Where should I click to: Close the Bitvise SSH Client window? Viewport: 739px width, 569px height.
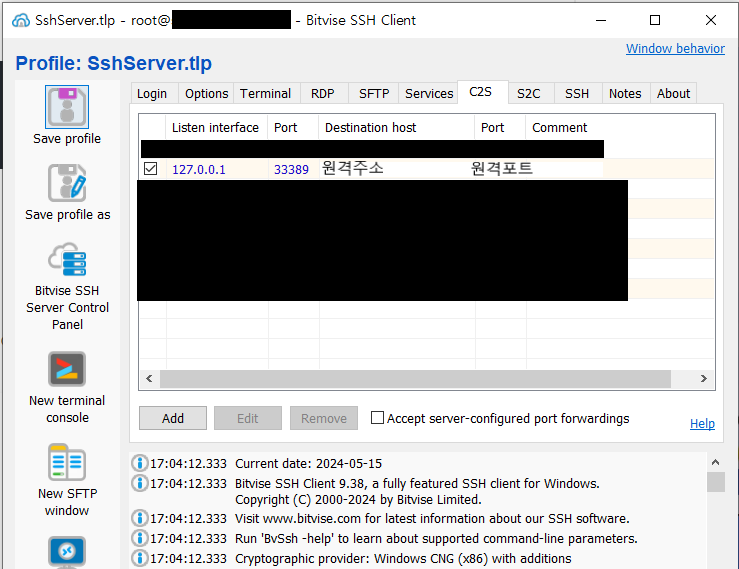coord(711,20)
